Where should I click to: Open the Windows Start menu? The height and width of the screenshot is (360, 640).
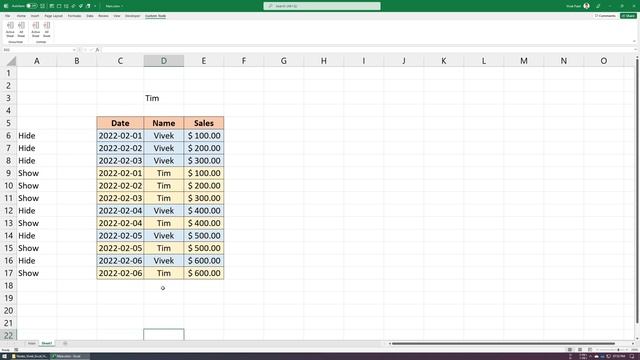click(x=4, y=356)
